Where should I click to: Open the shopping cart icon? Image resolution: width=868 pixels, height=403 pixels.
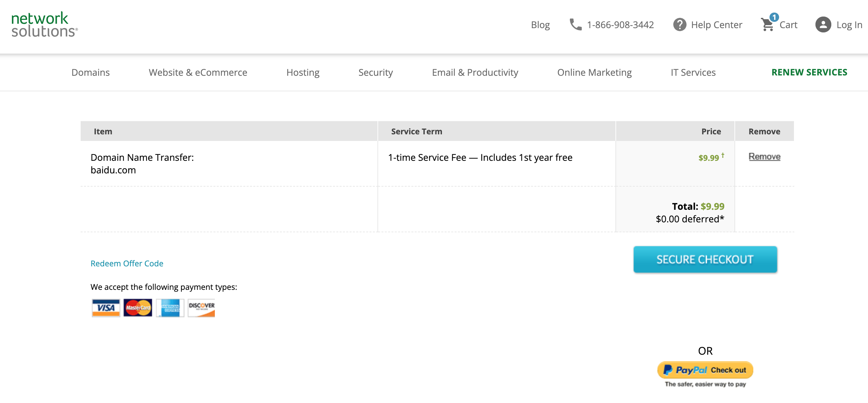pos(767,24)
